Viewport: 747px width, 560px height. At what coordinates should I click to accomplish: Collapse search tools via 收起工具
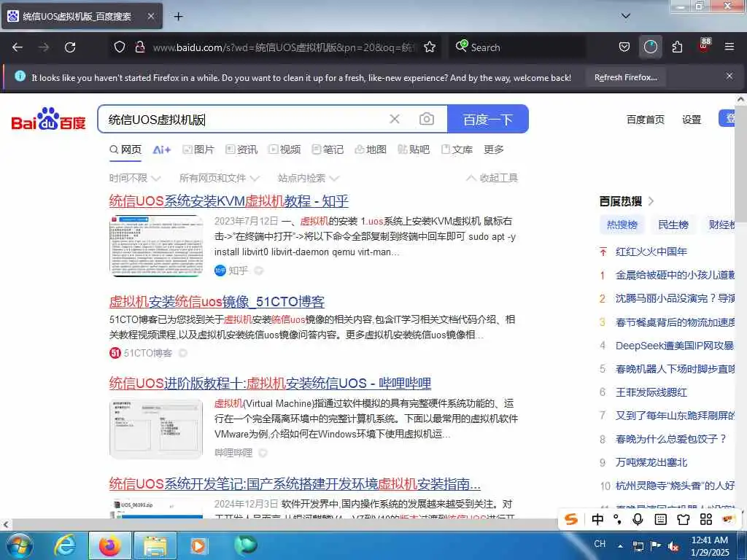[492, 178]
